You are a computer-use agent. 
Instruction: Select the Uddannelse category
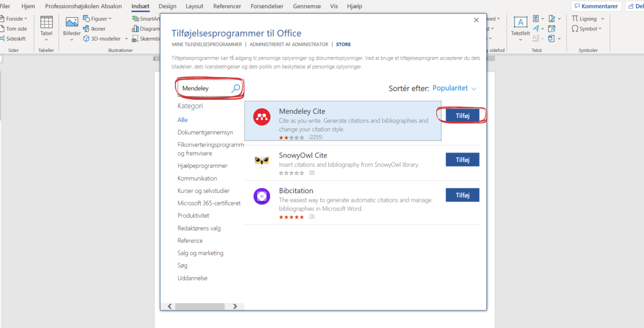tap(192, 278)
